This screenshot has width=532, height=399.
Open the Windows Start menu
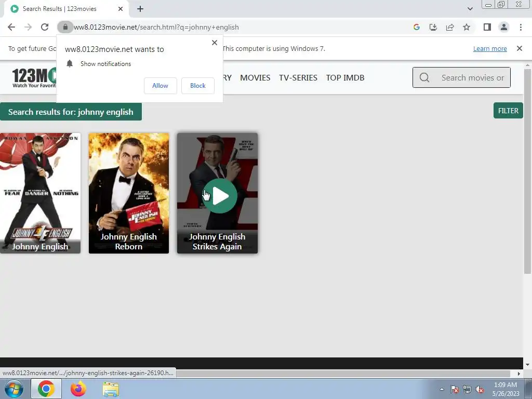(14, 389)
